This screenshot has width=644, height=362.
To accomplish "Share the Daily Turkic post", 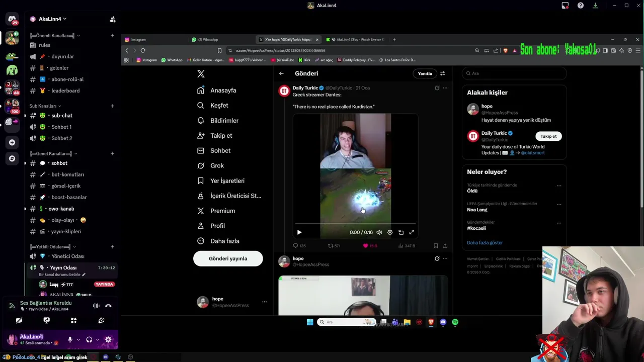I will pyautogui.click(x=445, y=246).
